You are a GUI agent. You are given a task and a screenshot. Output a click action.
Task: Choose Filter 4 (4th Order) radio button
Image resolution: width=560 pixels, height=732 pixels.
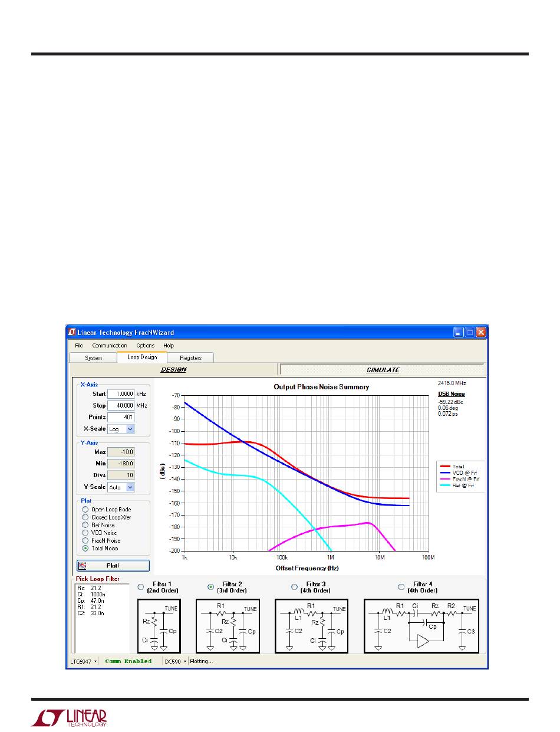[x=401, y=587]
